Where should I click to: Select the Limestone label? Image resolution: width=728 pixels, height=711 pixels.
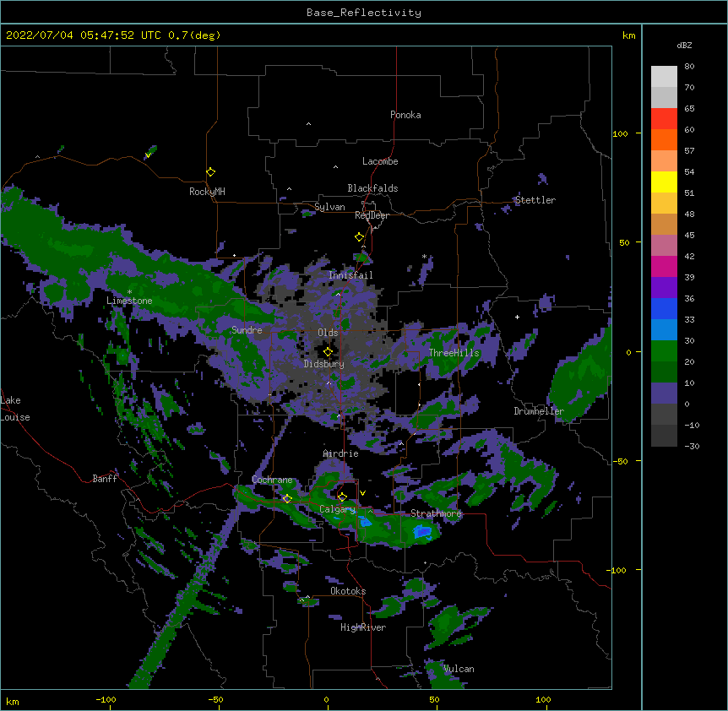click(129, 301)
